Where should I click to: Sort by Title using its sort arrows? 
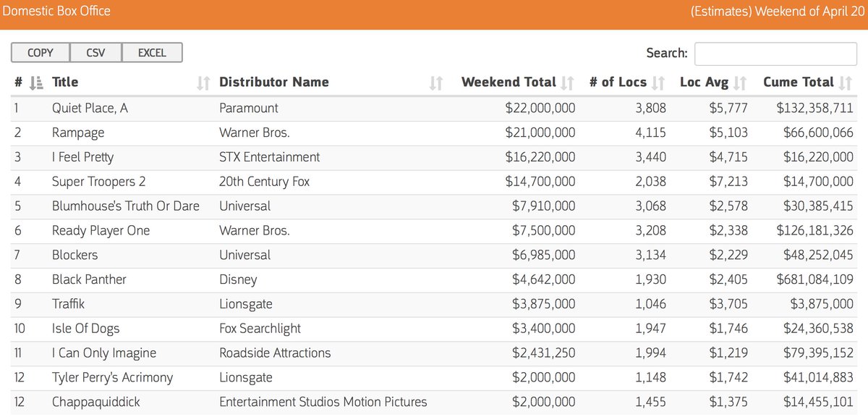click(204, 83)
